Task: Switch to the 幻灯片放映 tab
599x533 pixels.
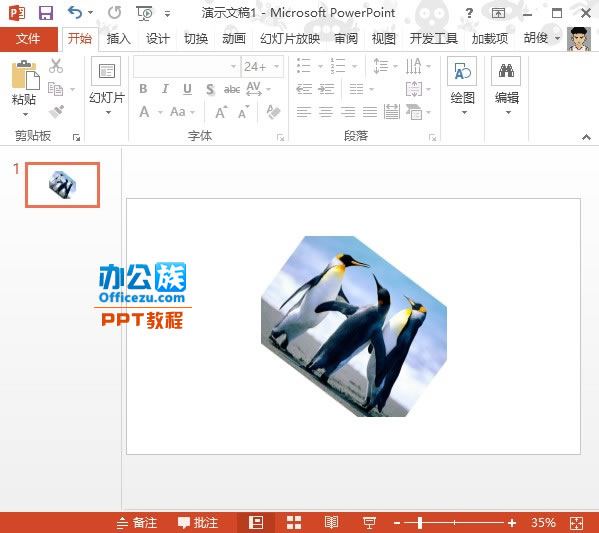Action: coord(290,39)
